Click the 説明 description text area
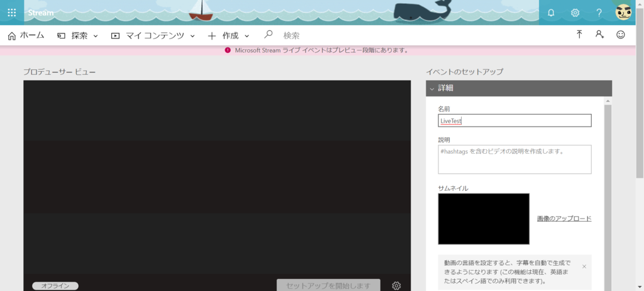 (514, 159)
